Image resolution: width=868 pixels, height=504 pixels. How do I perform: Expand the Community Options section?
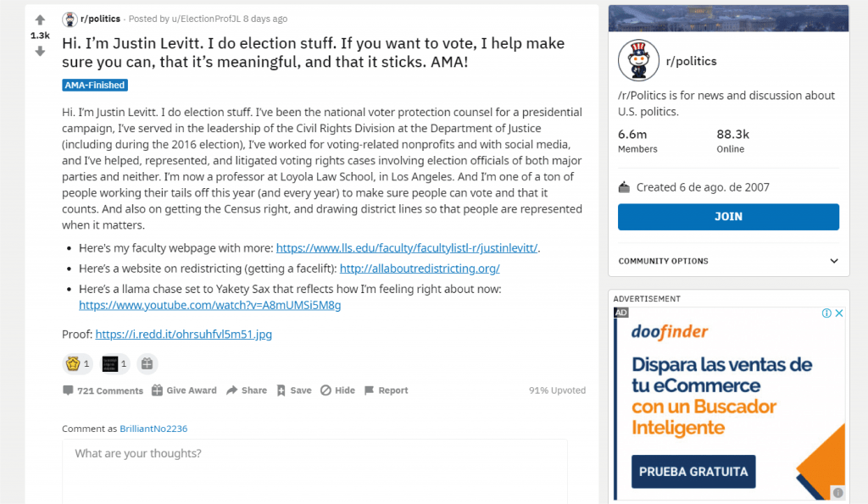click(x=728, y=261)
